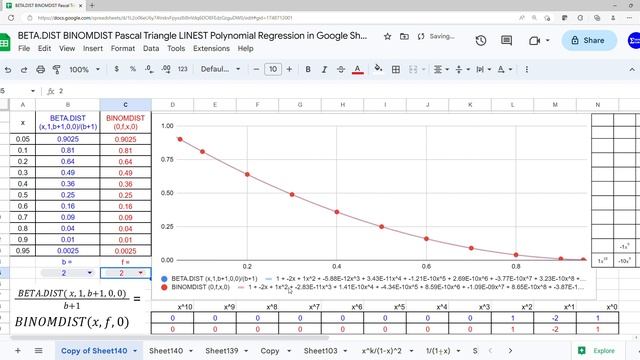Format as currency with dollar icon

coord(117,69)
